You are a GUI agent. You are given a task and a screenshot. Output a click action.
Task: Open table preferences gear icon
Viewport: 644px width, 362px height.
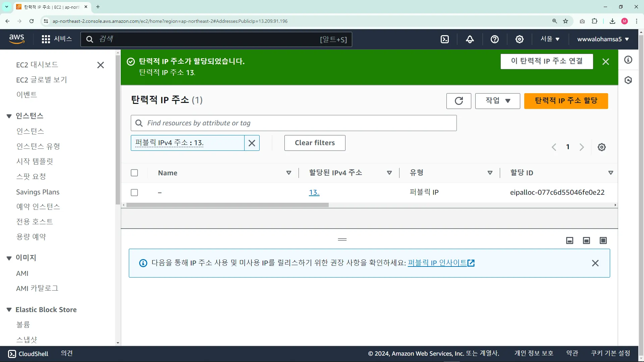click(x=601, y=147)
